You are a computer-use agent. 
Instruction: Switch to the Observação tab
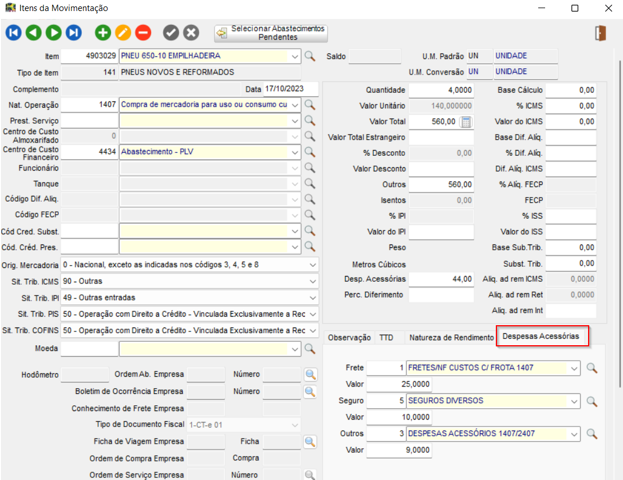coord(349,338)
